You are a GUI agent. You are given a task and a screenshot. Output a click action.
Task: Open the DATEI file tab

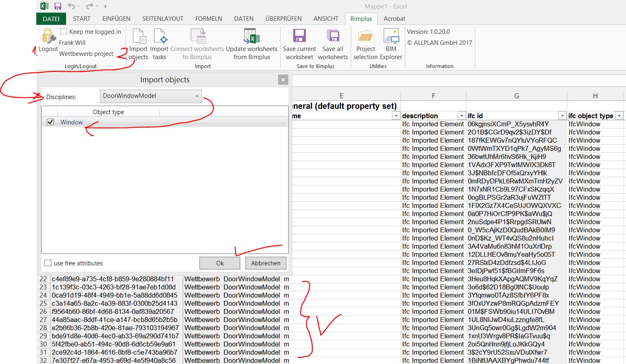pos(51,19)
